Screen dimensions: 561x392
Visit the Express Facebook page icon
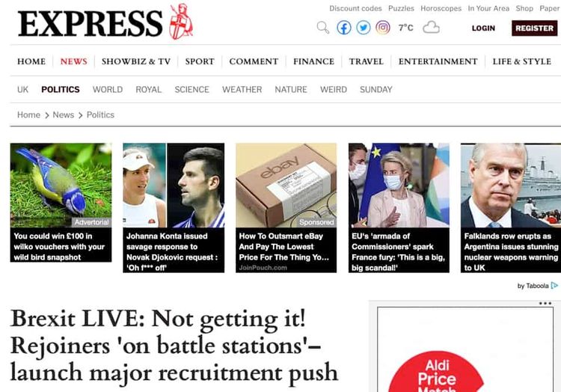[x=344, y=28]
